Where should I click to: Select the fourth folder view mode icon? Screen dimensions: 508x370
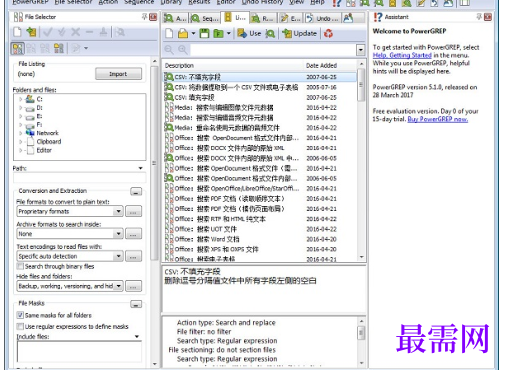click(x=59, y=48)
